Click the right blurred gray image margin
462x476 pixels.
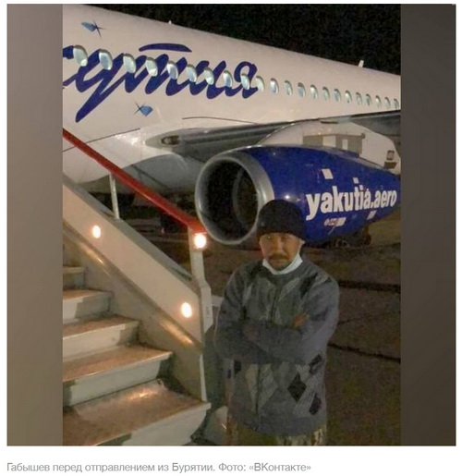[x=428, y=225]
